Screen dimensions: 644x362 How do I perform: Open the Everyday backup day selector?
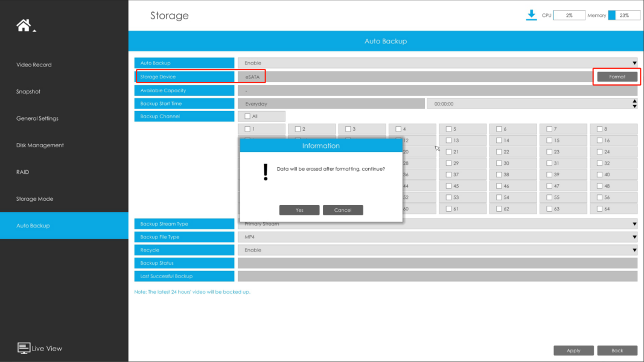coord(331,104)
